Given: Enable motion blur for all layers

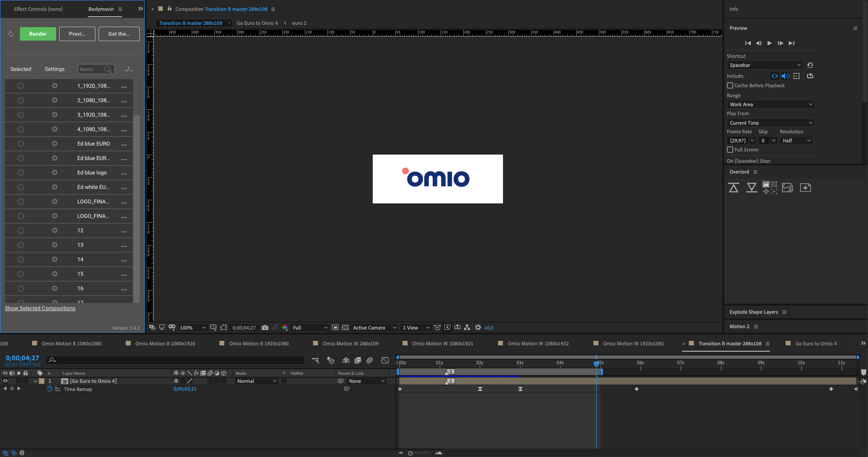Looking at the screenshot, I should [370, 360].
